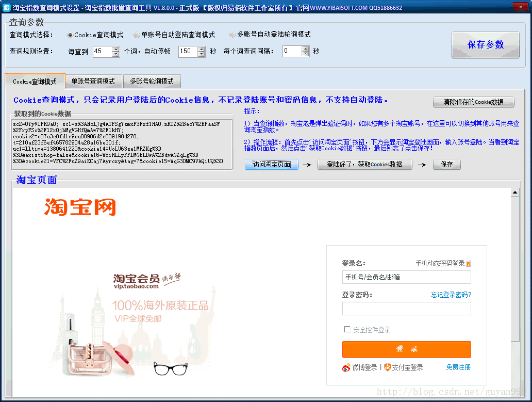
Task: Focus the 登录密码 input field
Action: tap(406, 309)
